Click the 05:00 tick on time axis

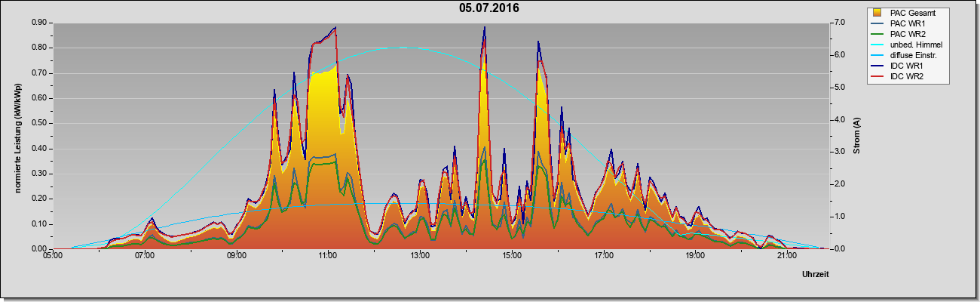pyautogui.click(x=53, y=256)
